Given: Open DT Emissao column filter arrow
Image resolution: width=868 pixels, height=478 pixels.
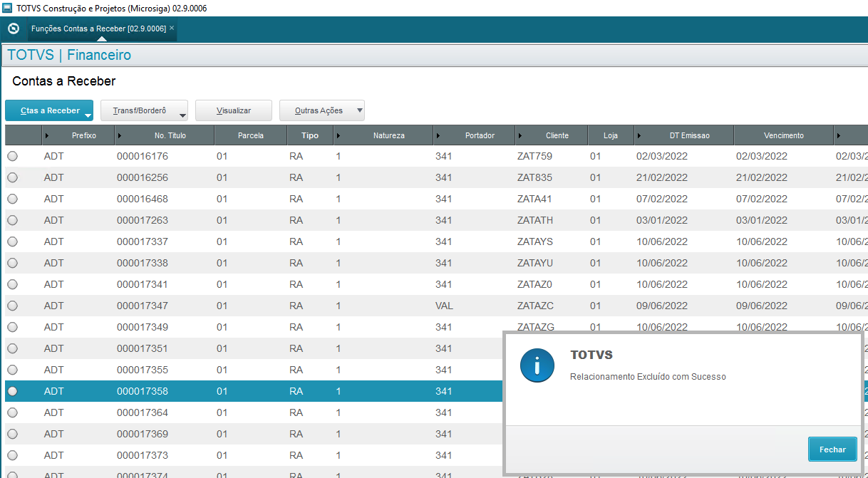Looking at the screenshot, I should (639, 135).
